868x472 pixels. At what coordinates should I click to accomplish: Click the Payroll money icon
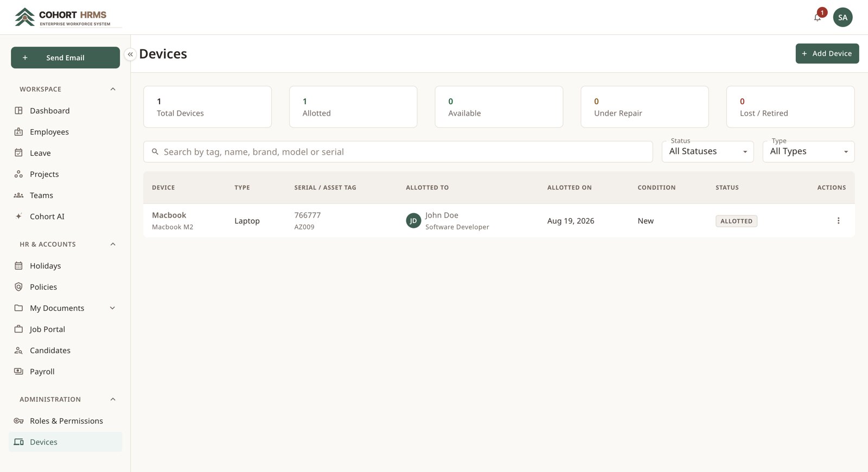18,372
